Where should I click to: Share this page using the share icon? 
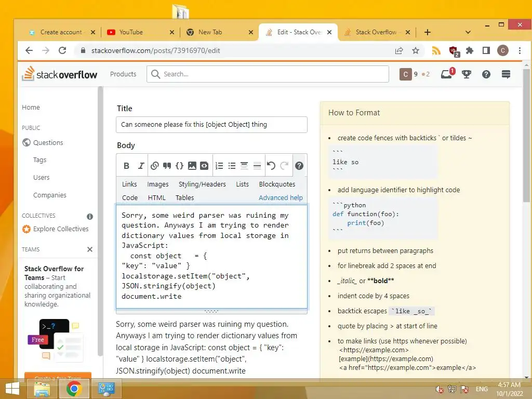(x=399, y=50)
